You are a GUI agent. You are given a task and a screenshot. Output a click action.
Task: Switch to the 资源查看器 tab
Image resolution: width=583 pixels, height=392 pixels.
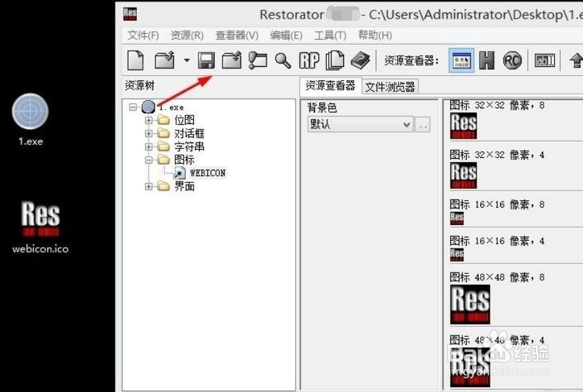331,86
